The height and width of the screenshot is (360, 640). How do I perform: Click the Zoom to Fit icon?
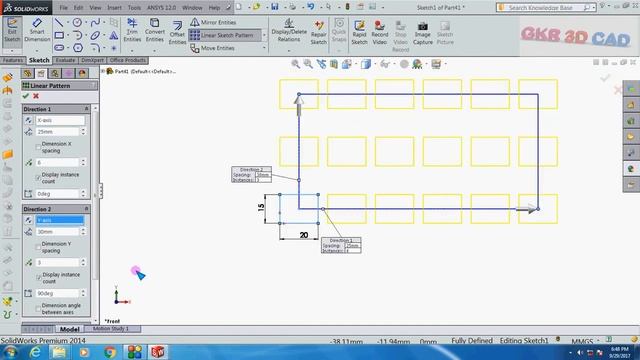pyautogui.click(x=296, y=64)
